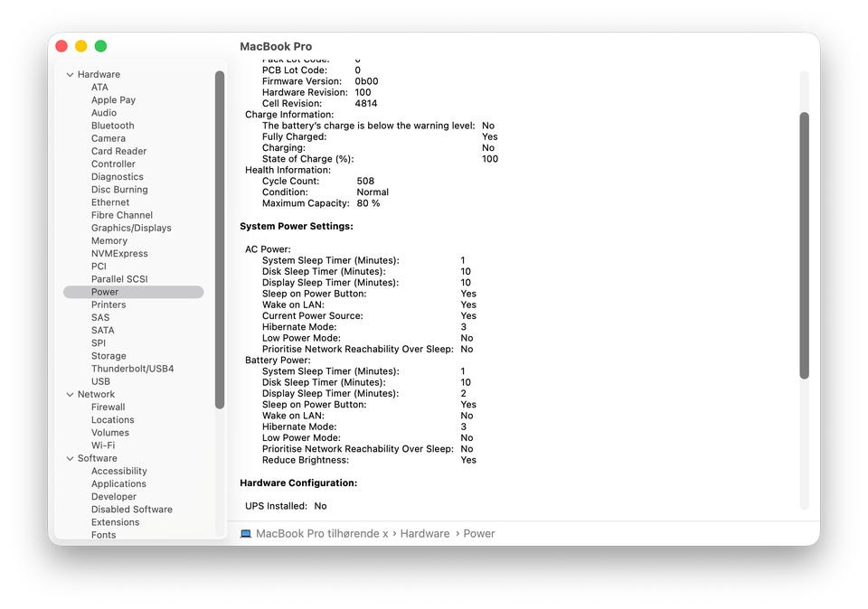Click the Condition value Normal
Screen dimensions: 868x609
pos(373,192)
